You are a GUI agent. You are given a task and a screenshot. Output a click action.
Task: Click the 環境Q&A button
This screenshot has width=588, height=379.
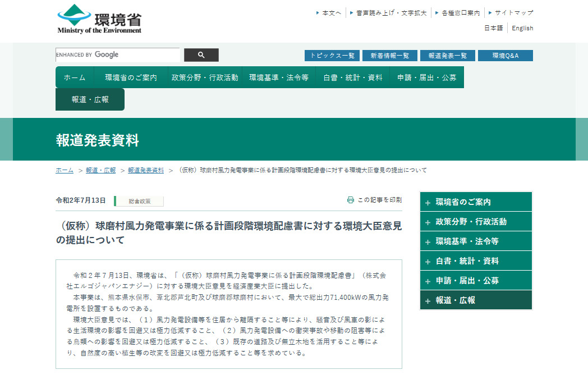[504, 55]
